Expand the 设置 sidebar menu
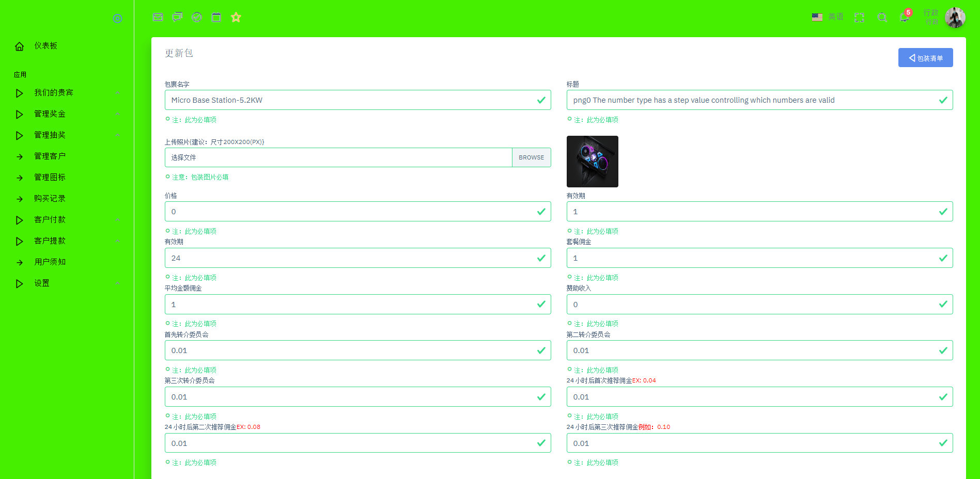This screenshot has height=479, width=980. coord(67,283)
